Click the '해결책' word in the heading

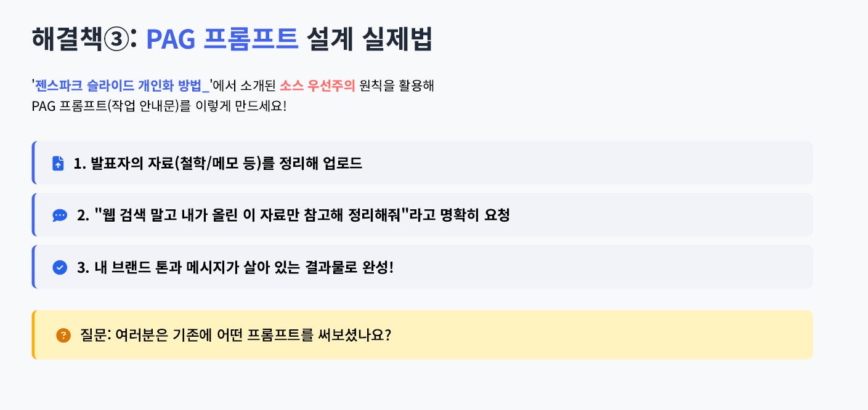(67, 40)
